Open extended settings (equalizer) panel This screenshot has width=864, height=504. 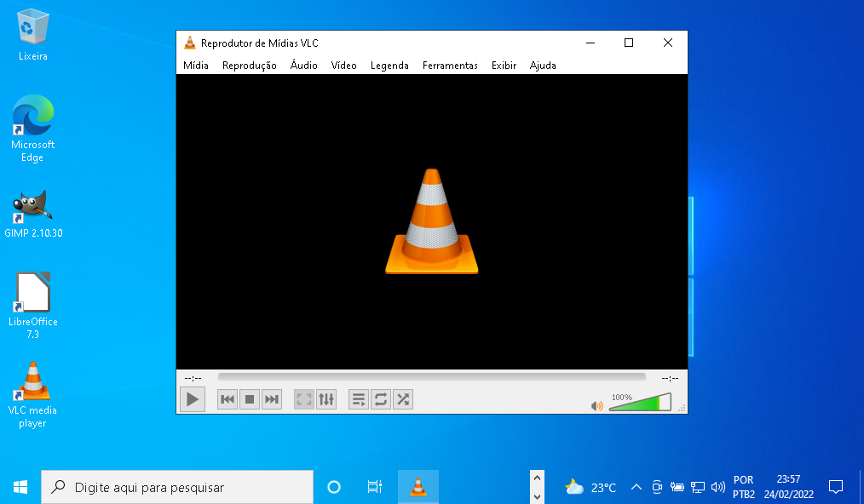point(326,399)
